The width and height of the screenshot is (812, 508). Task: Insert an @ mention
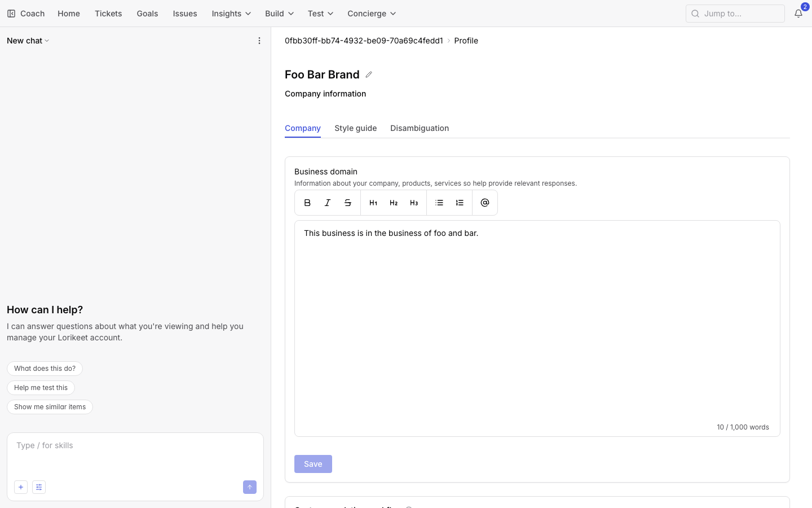click(485, 203)
